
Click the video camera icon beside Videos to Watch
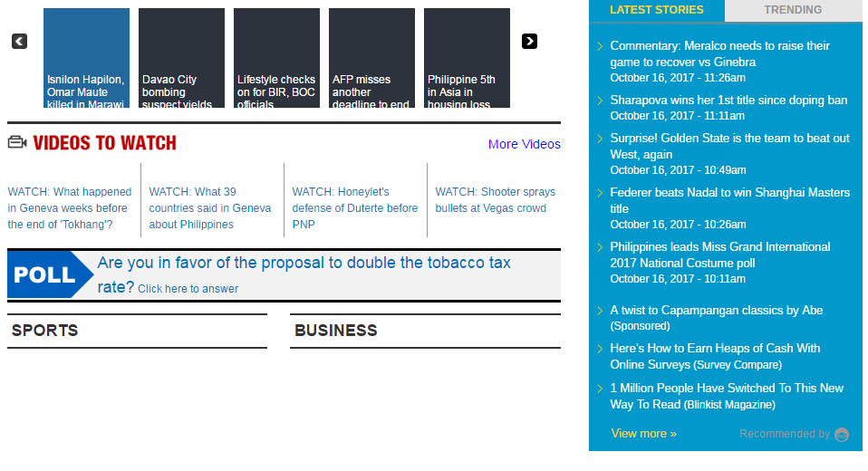(x=17, y=142)
